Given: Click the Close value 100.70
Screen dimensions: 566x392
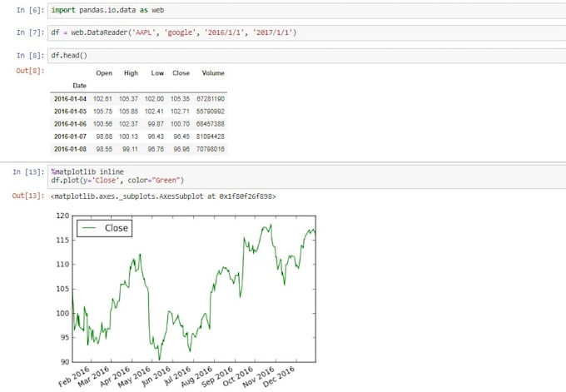Looking at the screenshot, I should pos(180,124).
